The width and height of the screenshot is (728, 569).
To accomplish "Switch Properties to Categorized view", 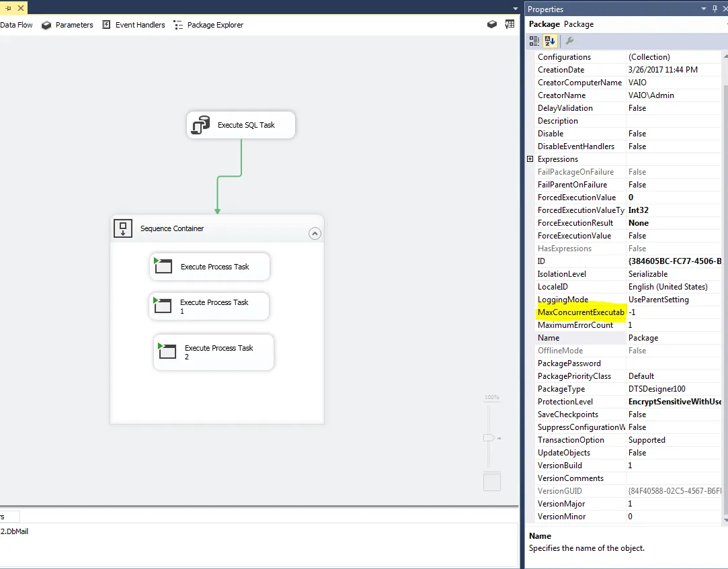I will 534,41.
